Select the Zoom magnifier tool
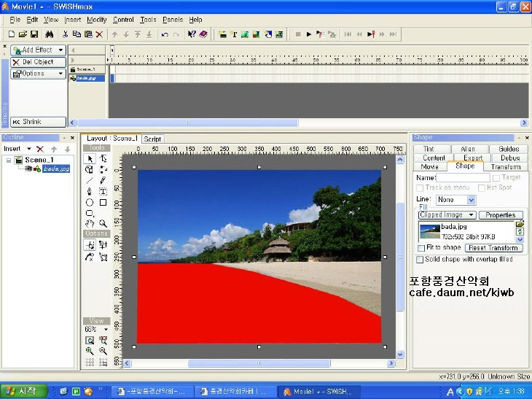Image resolution: width=532 pixels, height=399 pixels. point(103,223)
